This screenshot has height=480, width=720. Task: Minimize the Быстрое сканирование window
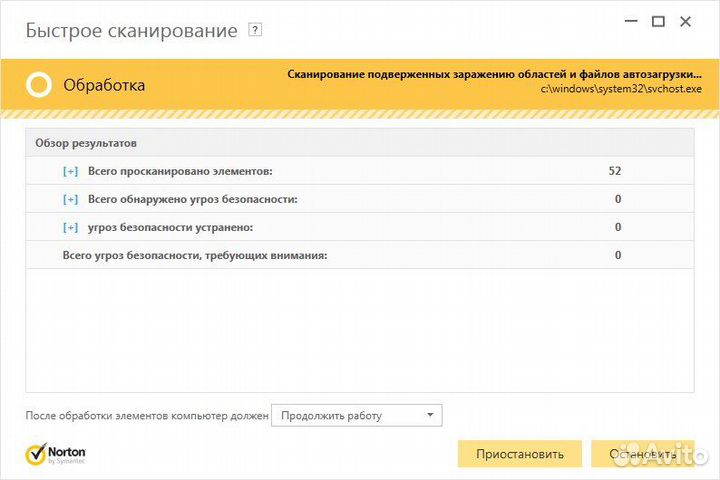click(629, 21)
